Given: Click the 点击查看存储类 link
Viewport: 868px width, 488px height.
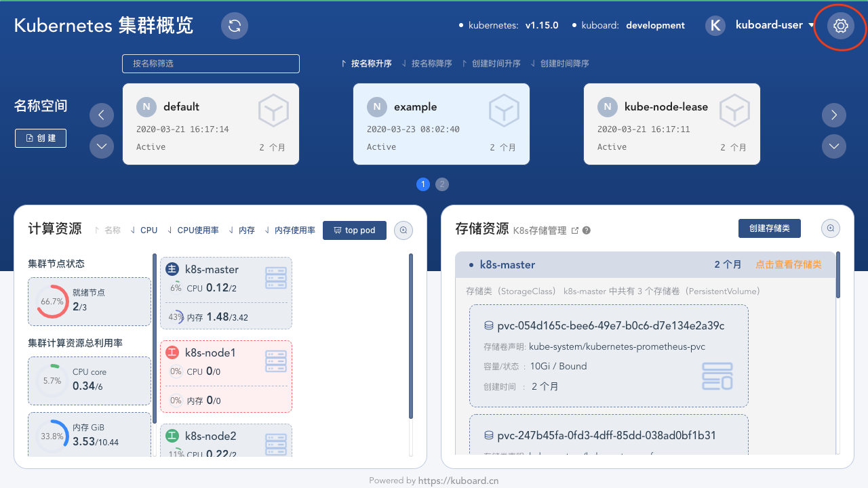Looking at the screenshot, I should 789,265.
